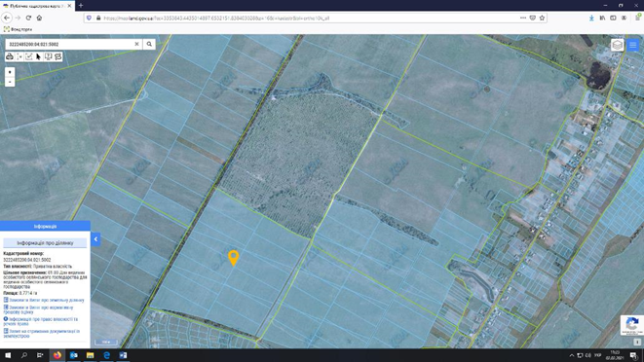Open Firefox application hamburger menu
This screenshot has height=362, width=644.
(x=638, y=18)
